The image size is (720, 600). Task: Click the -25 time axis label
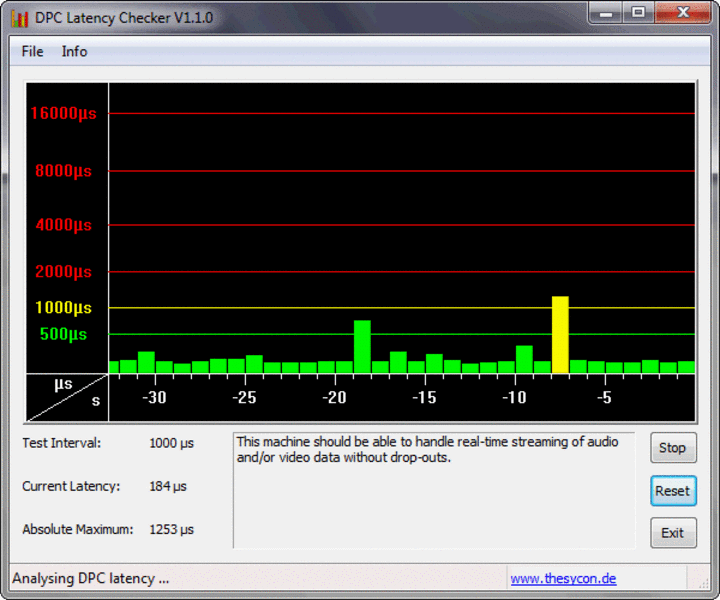(244, 398)
